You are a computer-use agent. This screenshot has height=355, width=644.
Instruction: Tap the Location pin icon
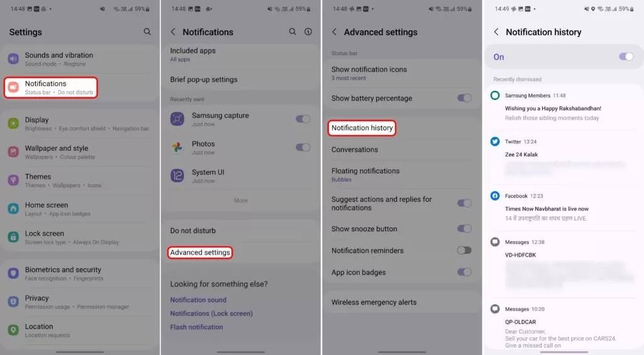[x=13, y=330]
